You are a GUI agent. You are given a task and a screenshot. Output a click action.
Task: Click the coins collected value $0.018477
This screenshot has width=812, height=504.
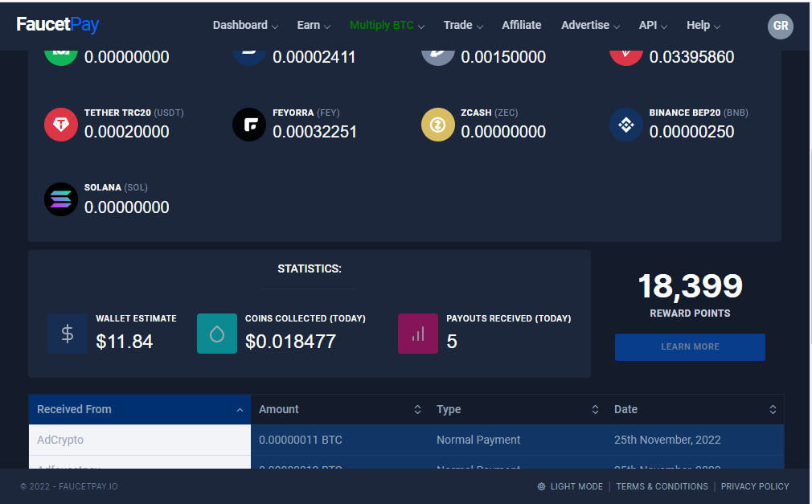coord(290,342)
